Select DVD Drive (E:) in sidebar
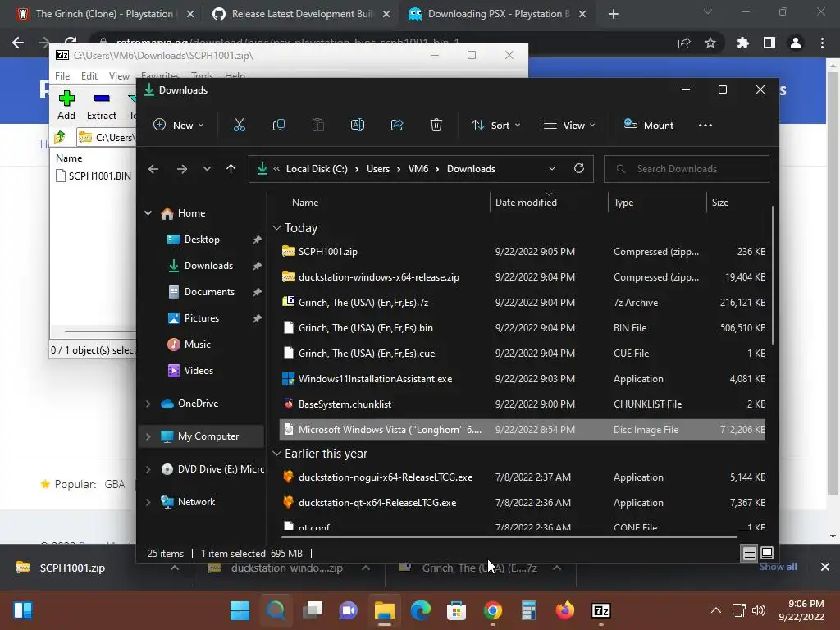 212,469
